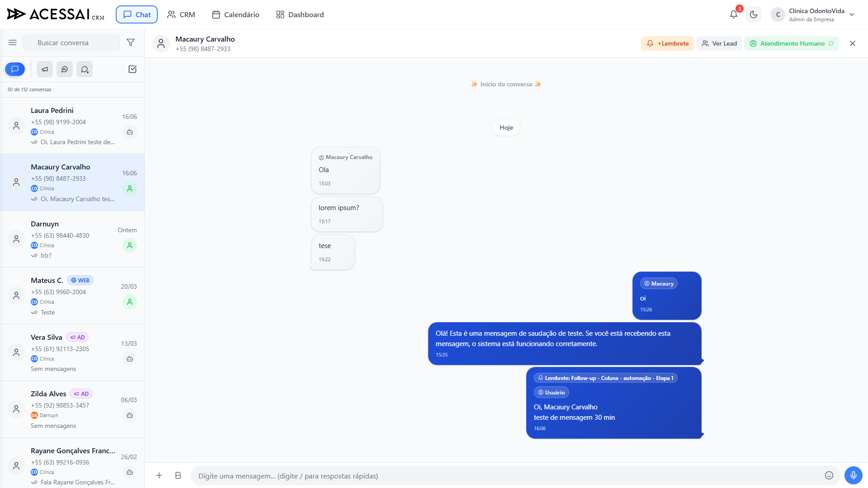The height and width of the screenshot is (488, 868).
Task: Open the emoji picker
Action: click(x=829, y=475)
